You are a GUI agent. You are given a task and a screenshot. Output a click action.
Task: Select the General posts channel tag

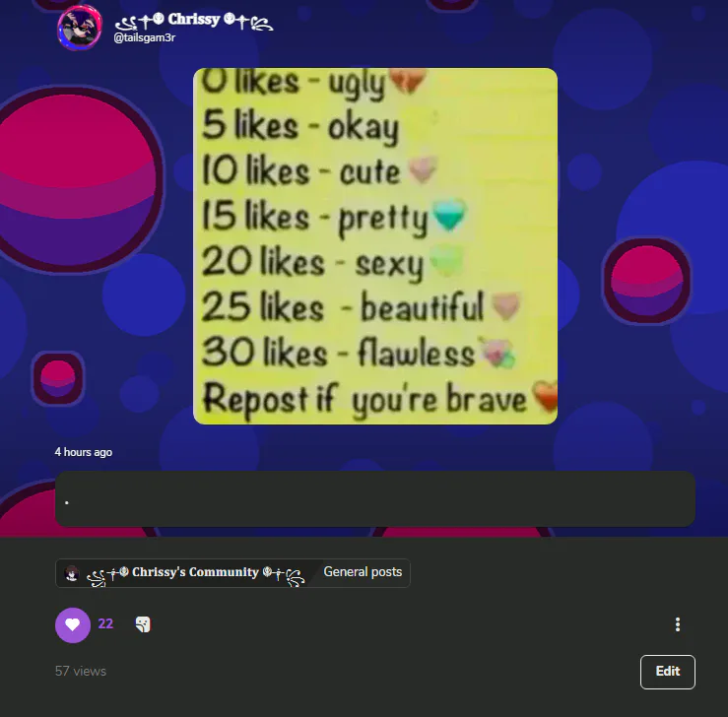[363, 572]
